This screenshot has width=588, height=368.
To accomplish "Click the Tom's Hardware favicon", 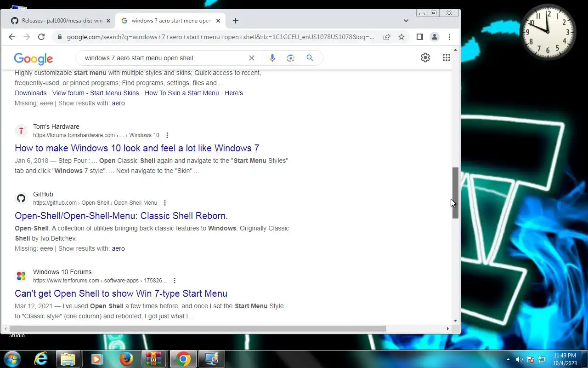I will 21,131.
